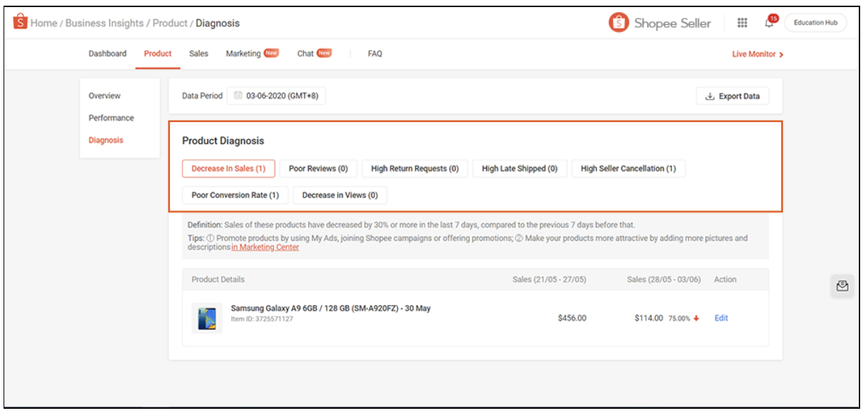
Task: Open notifications via the bell icon
Action: 769,23
